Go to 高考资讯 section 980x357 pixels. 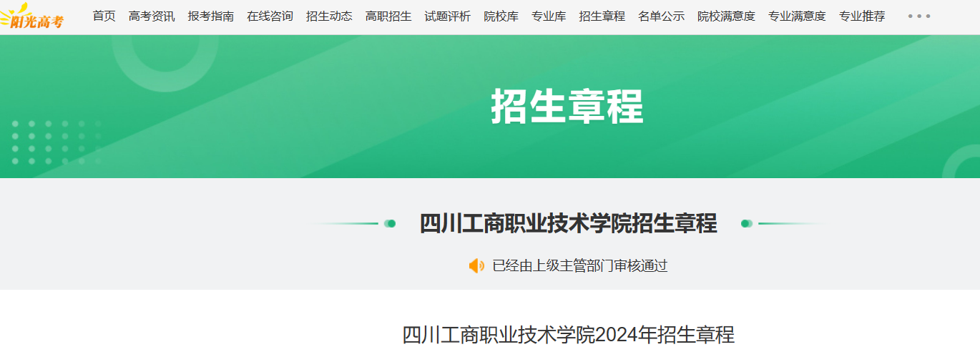click(152, 16)
